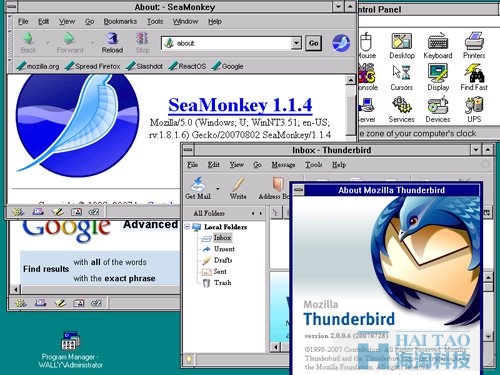Open the ReactOS bookmark

[188, 66]
